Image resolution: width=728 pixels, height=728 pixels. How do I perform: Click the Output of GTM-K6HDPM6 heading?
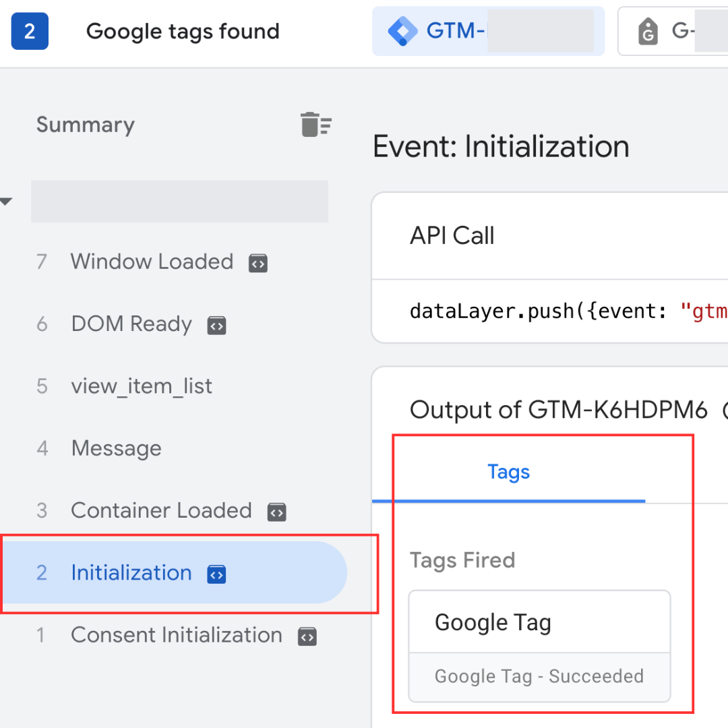(559, 410)
